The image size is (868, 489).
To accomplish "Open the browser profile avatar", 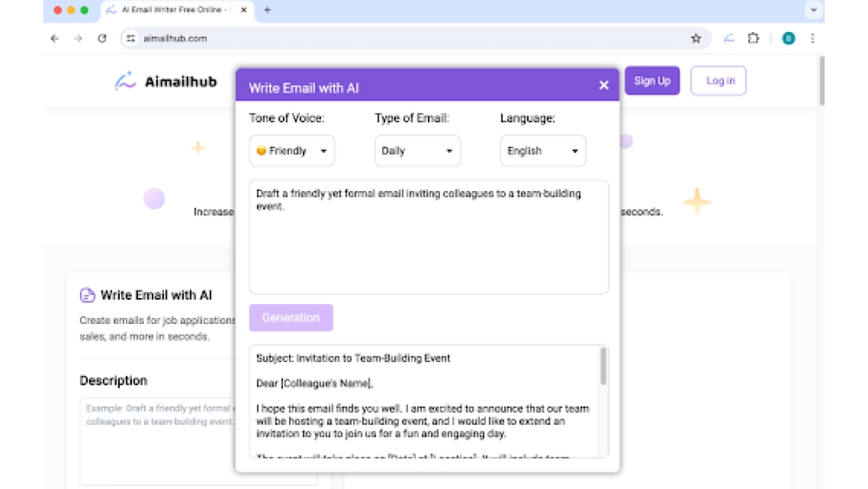I will 788,38.
